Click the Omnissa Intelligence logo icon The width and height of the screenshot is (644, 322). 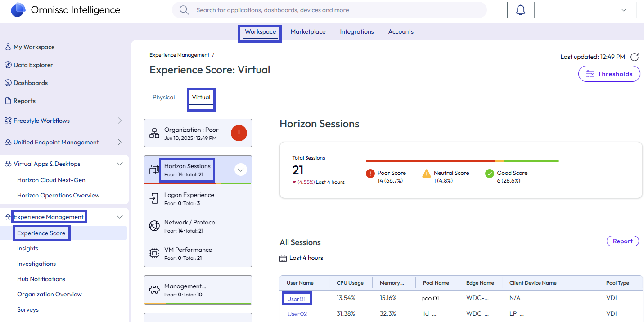pos(18,10)
